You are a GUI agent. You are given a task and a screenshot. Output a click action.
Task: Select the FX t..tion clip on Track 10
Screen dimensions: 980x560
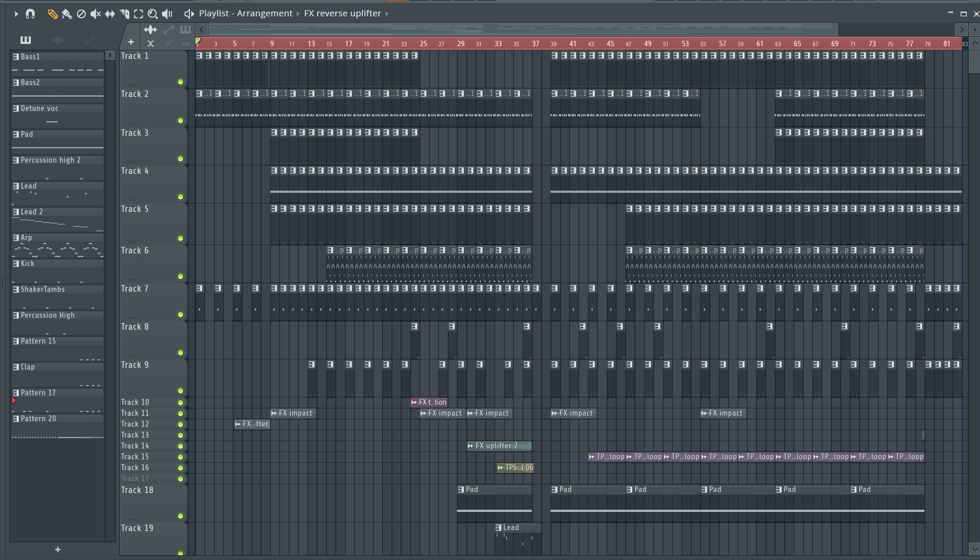429,402
